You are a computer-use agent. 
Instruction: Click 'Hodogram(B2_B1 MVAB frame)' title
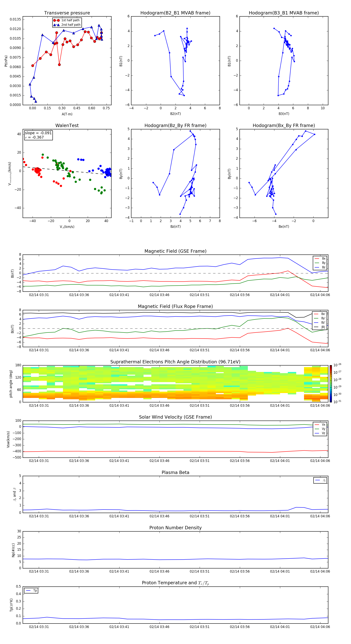[x=175, y=13]
